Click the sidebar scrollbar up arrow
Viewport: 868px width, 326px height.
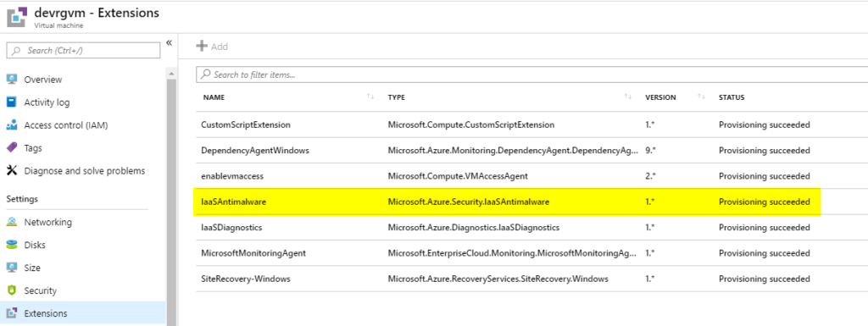(171, 73)
